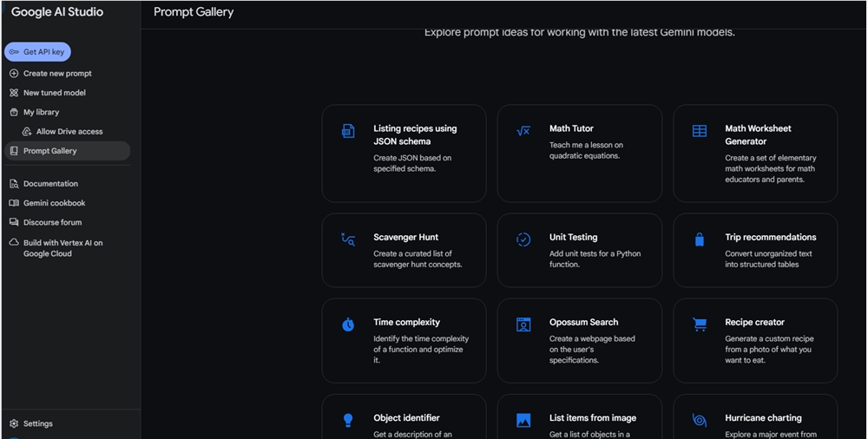The height and width of the screenshot is (439, 868).
Task: Open Settings at the sidebar bottom
Action: coord(37,423)
